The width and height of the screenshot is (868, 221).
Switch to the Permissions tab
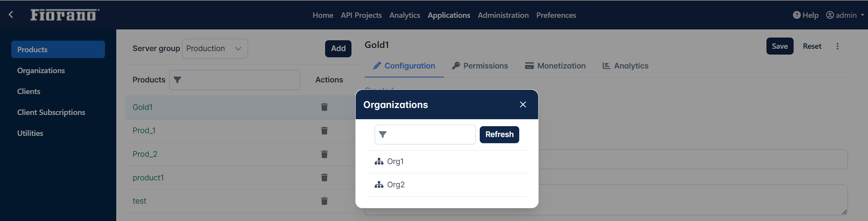pos(480,66)
